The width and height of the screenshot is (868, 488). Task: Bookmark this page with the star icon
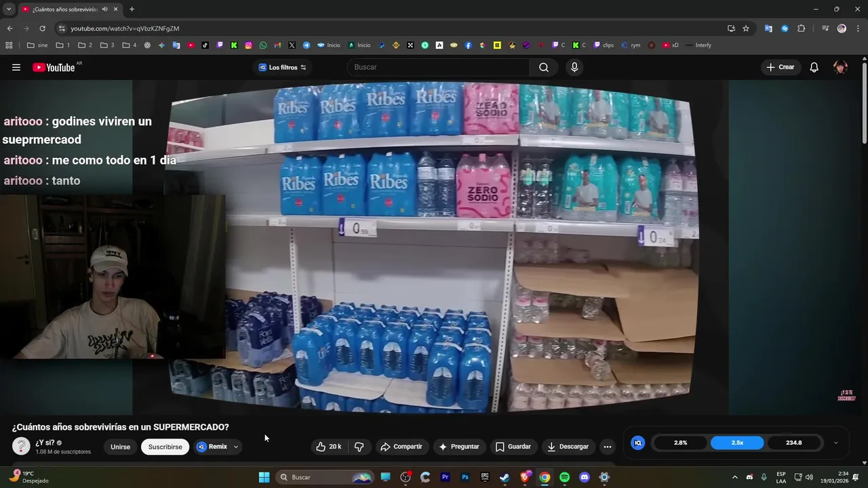coord(746,28)
